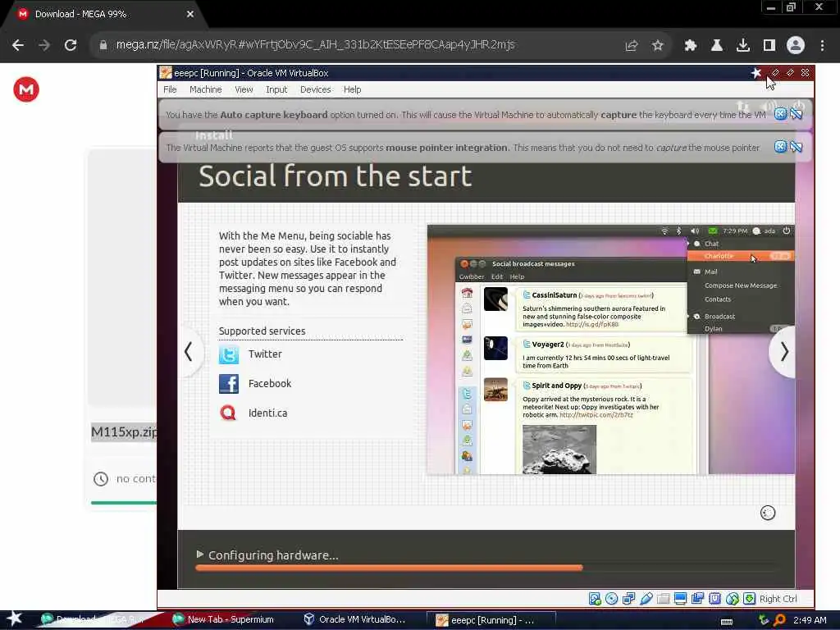Suppress the mouse pointer integration message permanently

click(797, 146)
